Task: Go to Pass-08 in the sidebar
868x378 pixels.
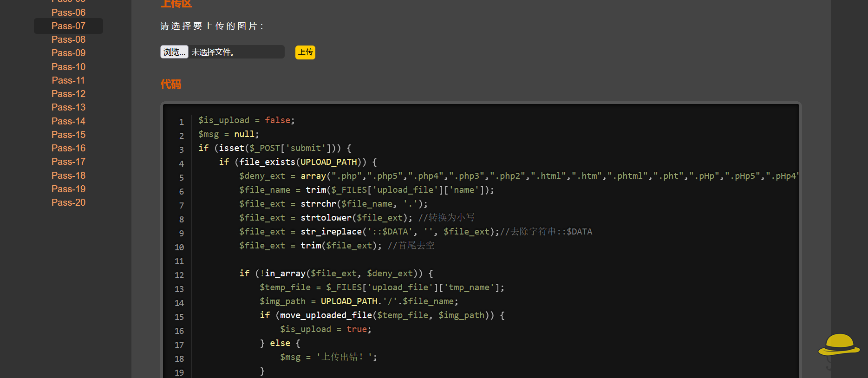Action: 68,39
